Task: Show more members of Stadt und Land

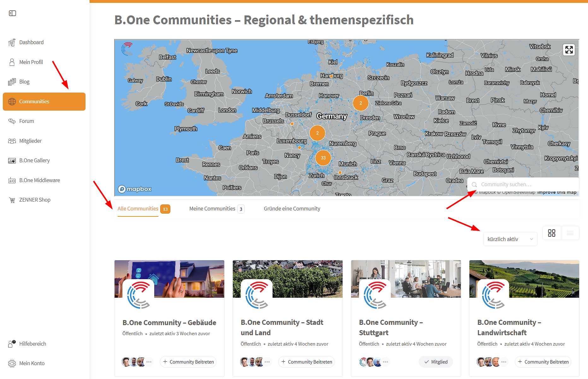Action: pyautogui.click(x=267, y=362)
